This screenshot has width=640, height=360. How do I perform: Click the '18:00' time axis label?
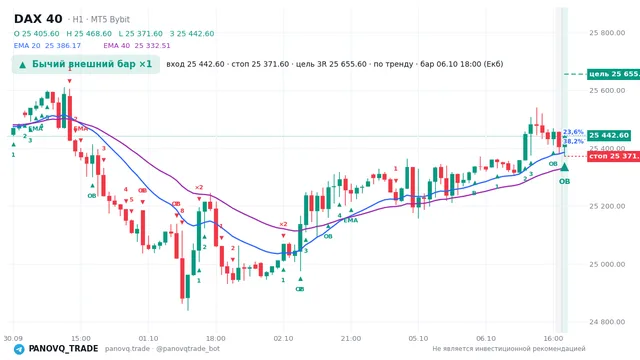(216, 338)
